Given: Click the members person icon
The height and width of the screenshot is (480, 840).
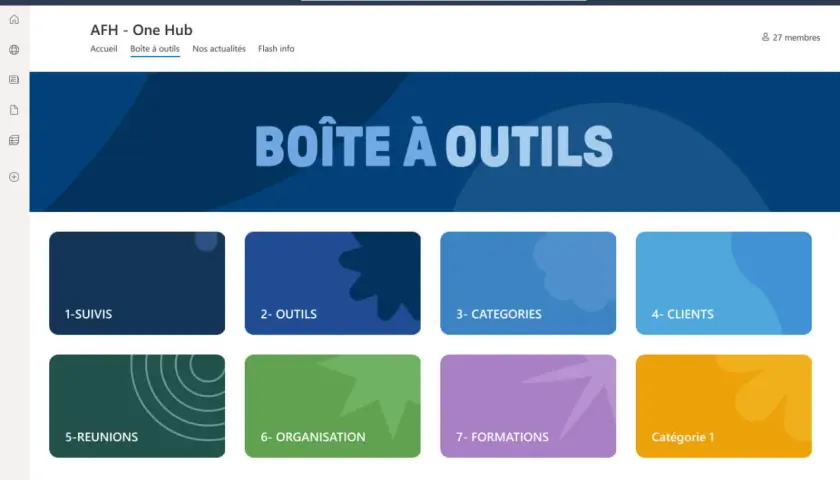Looking at the screenshot, I should tap(765, 37).
